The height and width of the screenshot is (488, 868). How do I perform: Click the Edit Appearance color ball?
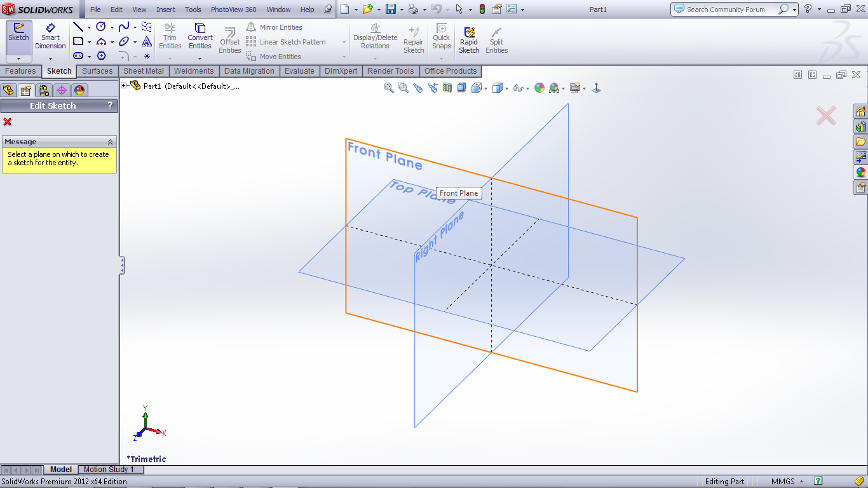(539, 88)
